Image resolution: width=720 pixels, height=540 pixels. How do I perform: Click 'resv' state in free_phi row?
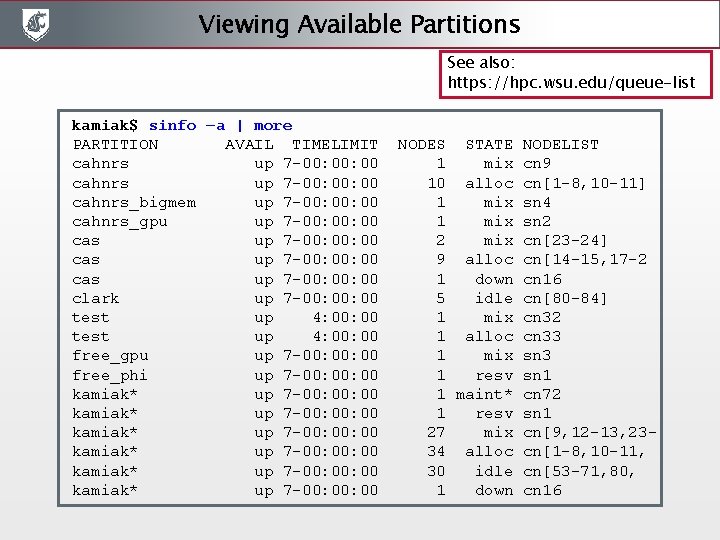[x=494, y=376]
